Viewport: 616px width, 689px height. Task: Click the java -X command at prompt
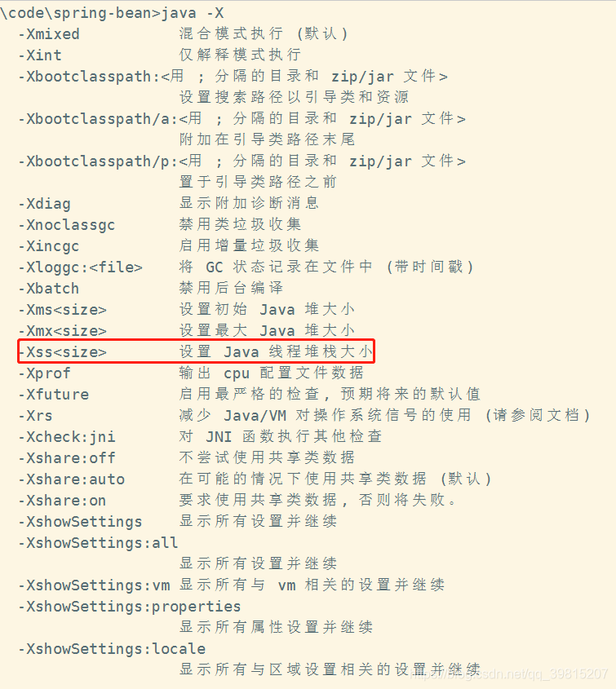[193, 13]
